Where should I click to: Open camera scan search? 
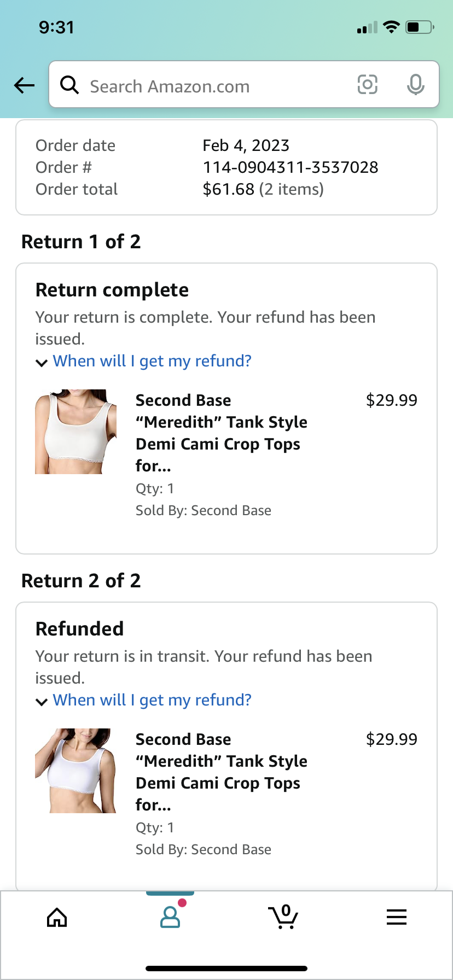pyautogui.click(x=367, y=85)
